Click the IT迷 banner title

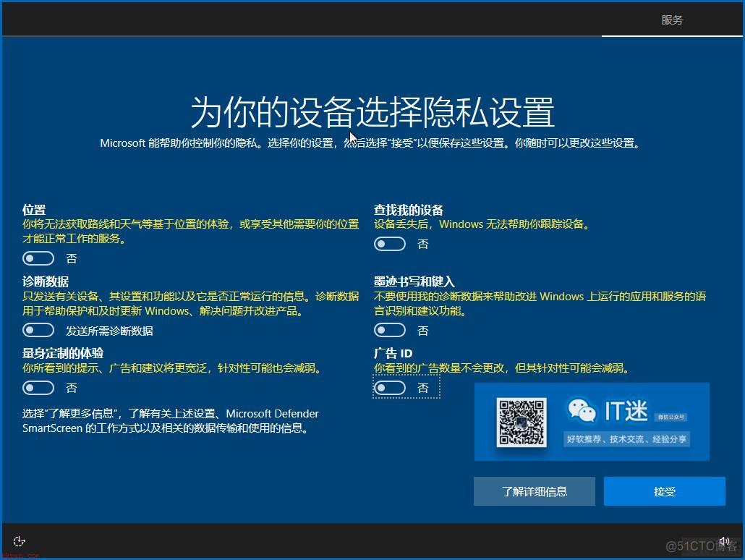626,410
